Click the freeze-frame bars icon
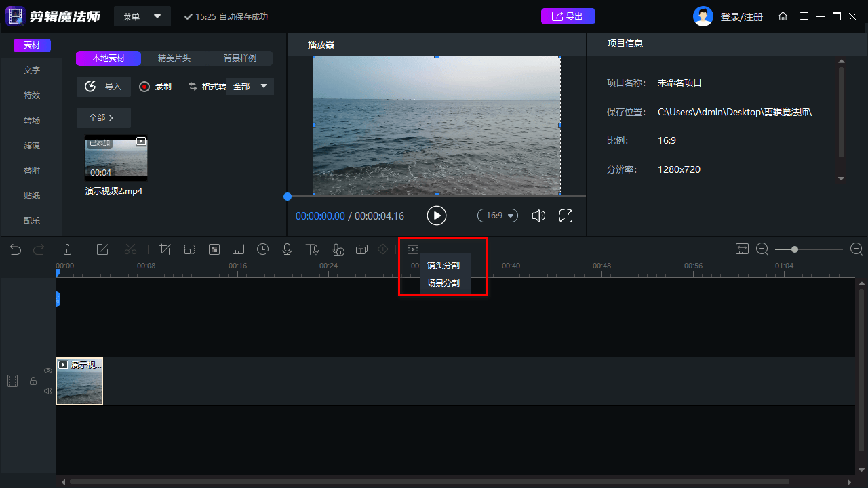Screen dimensions: 868x488 (x=238, y=249)
